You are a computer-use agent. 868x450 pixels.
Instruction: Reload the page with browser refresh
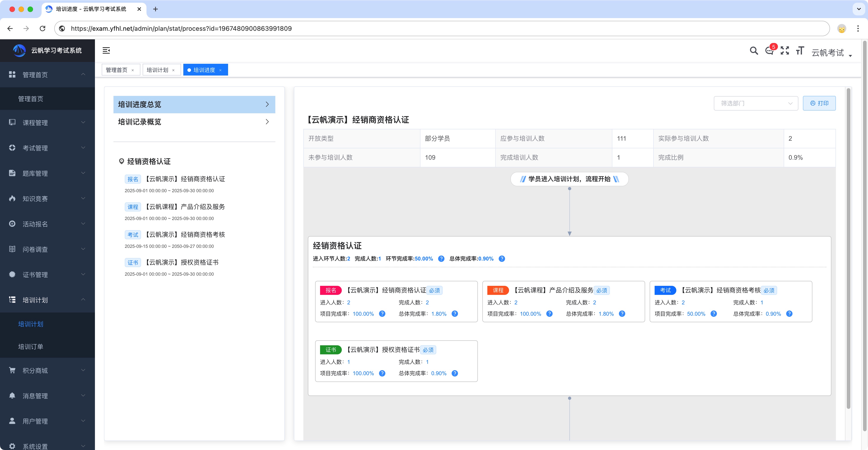[x=42, y=29]
